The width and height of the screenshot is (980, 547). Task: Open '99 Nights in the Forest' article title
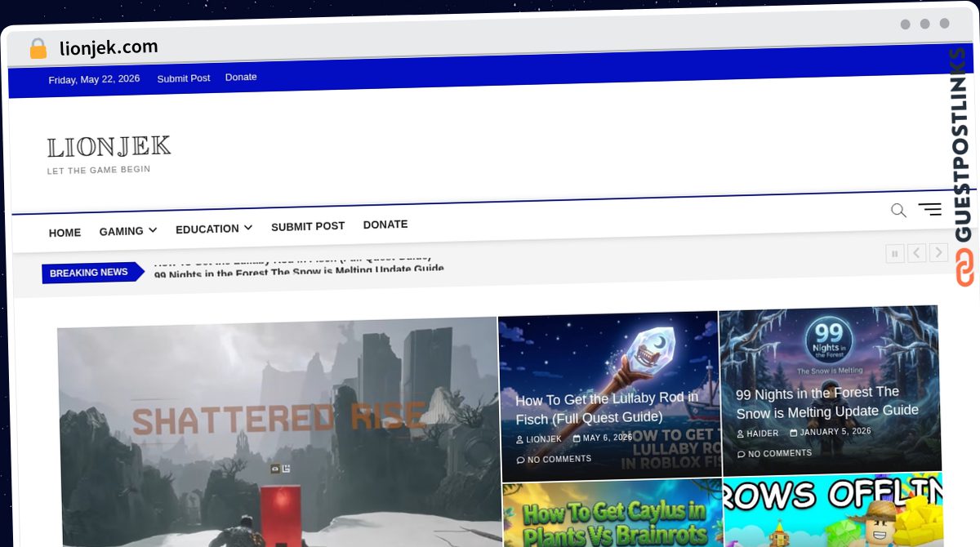[827, 402]
